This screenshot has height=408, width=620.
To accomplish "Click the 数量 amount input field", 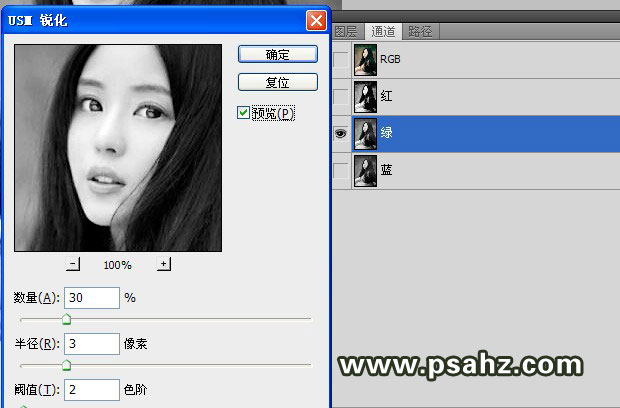I will coord(91,297).
